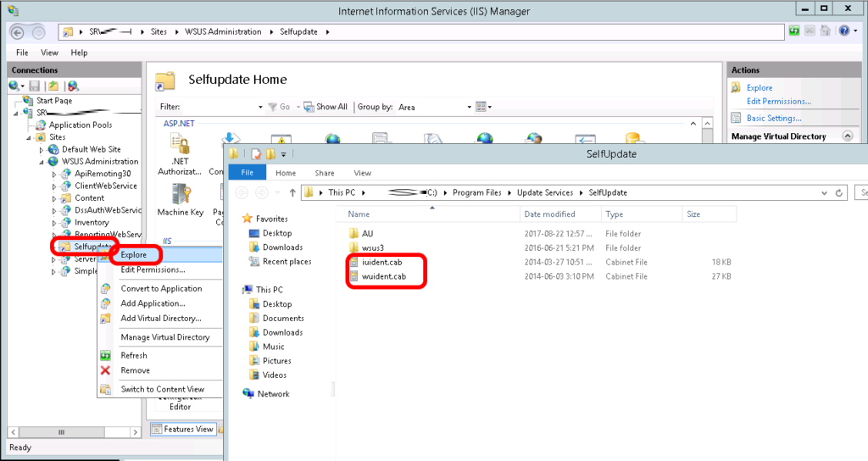Image resolution: width=868 pixels, height=461 pixels.
Task: Switch to the Share ribbon tab
Action: 324,173
